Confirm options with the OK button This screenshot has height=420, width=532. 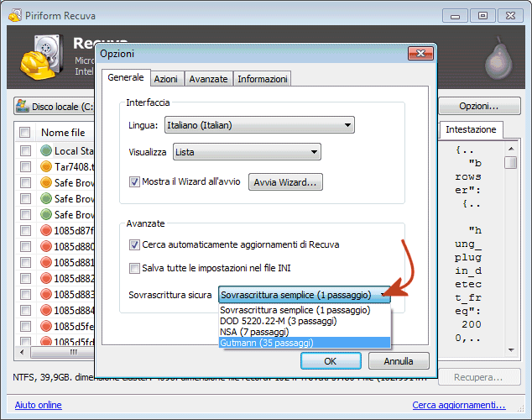331,361
